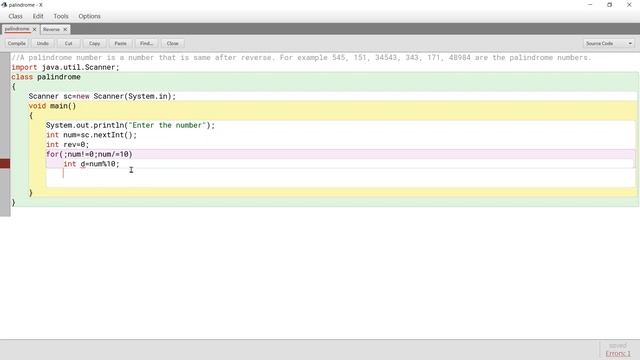The width and height of the screenshot is (640, 360).
Task: Click the int d=num%10 line
Action: pos(91,164)
